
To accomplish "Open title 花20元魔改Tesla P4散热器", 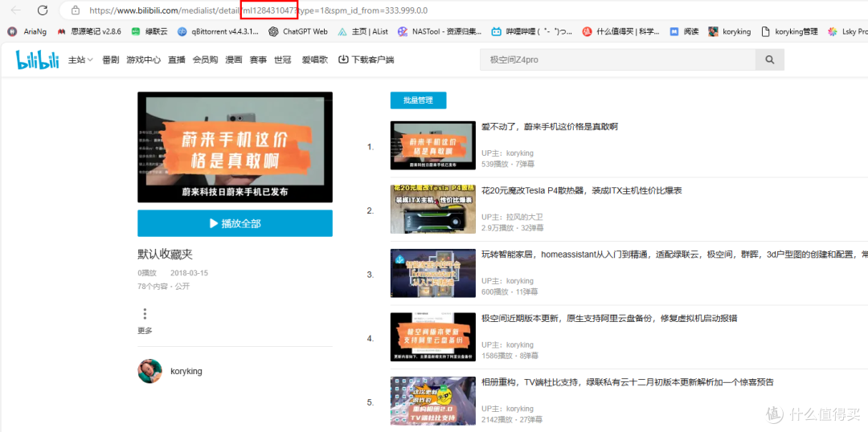I will pyautogui.click(x=582, y=191).
